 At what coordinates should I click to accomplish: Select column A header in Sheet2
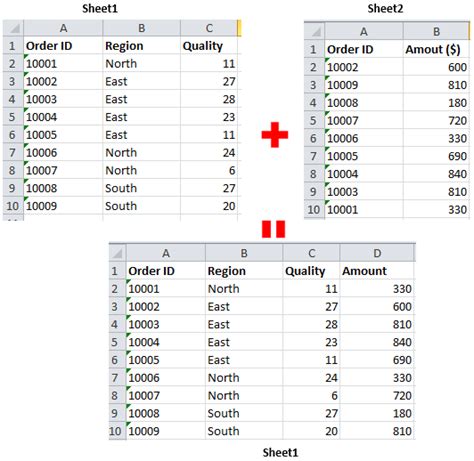pyautogui.click(x=364, y=31)
